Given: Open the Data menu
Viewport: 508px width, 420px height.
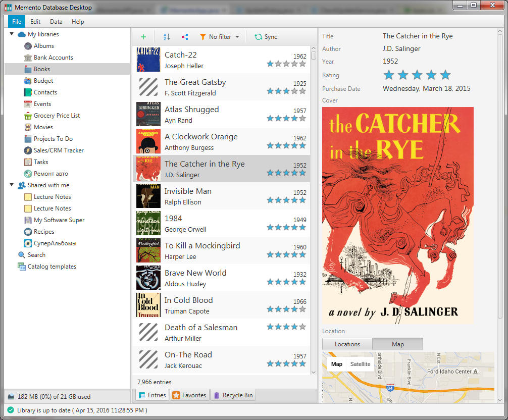Looking at the screenshot, I should [x=56, y=22].
